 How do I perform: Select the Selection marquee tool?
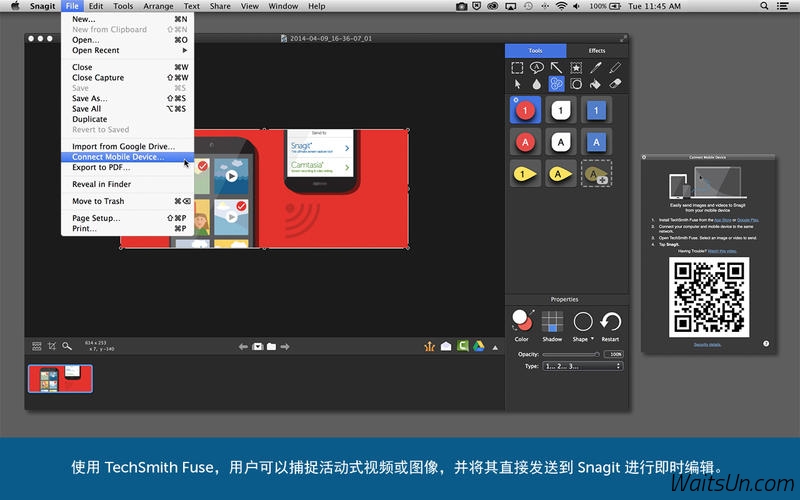coord(517,68)
